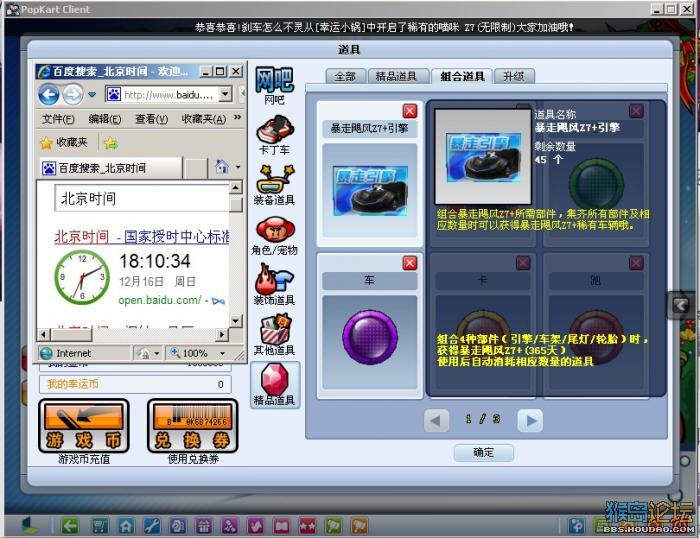Open the home button dropdown arrow
The image size is (700, 538).
tap(238, 167)
